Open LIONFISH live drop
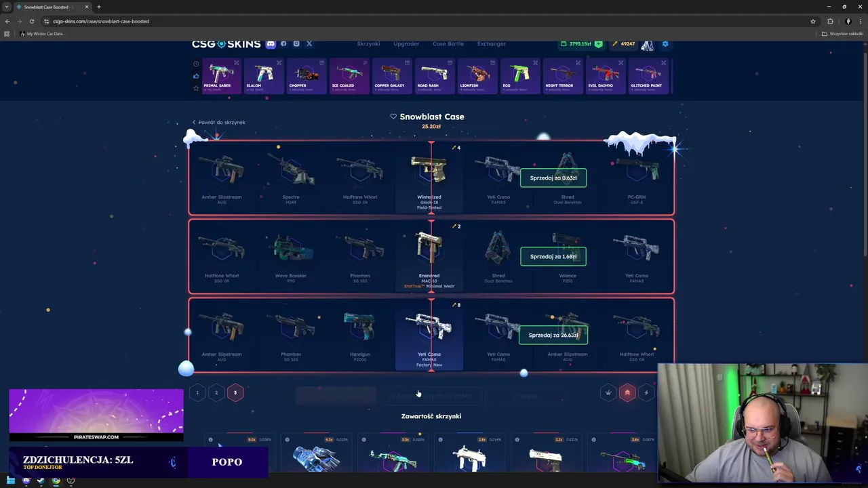 [477, 77]
